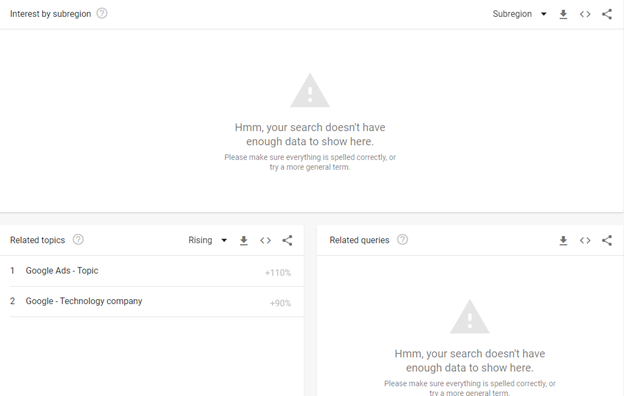This screenshot has height=396, width=624.
Task: Download Interest by subregion data as CSV
Action: pyautogui.click(x=563, y=14)
